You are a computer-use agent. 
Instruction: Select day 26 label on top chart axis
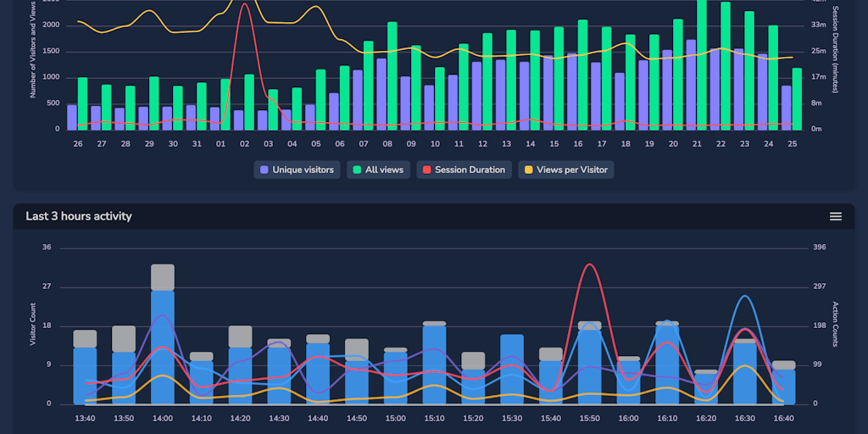tap(78, 144)
